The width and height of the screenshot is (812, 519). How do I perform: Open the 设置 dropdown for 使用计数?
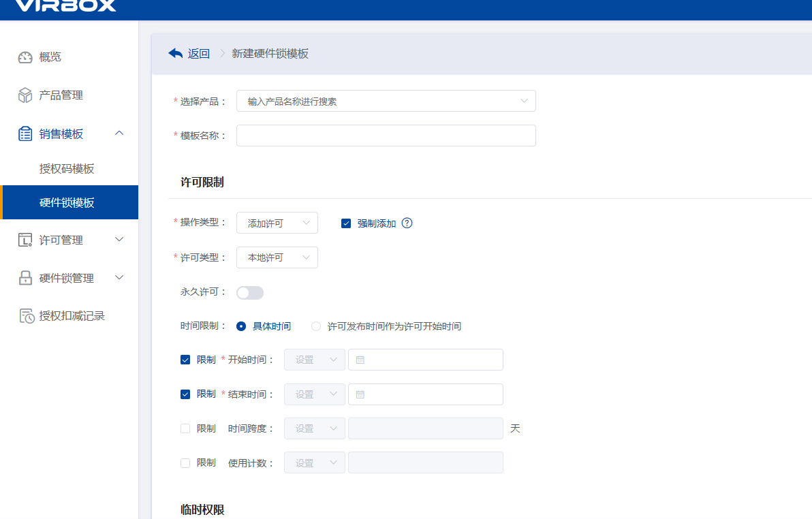click(x=314, y=463)
